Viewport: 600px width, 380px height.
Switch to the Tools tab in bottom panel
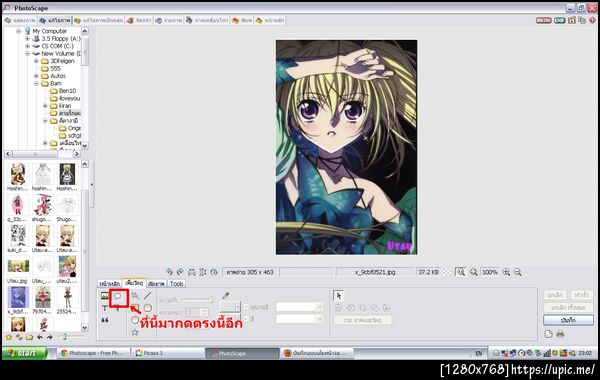[x=176, y=284]
